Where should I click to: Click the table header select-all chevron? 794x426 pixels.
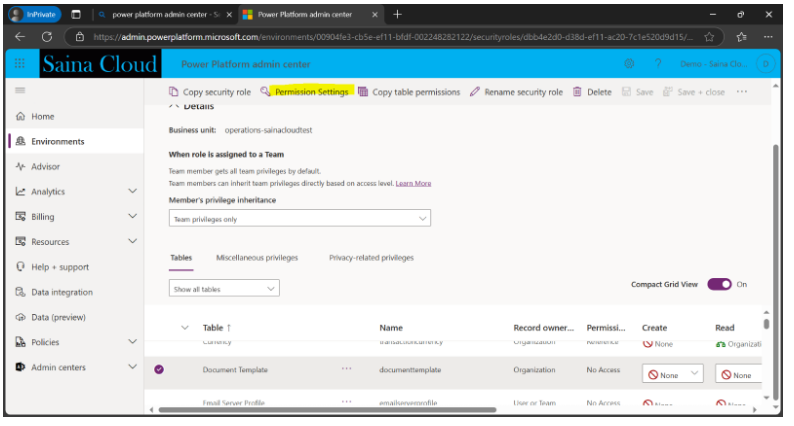tap(185, 328)
